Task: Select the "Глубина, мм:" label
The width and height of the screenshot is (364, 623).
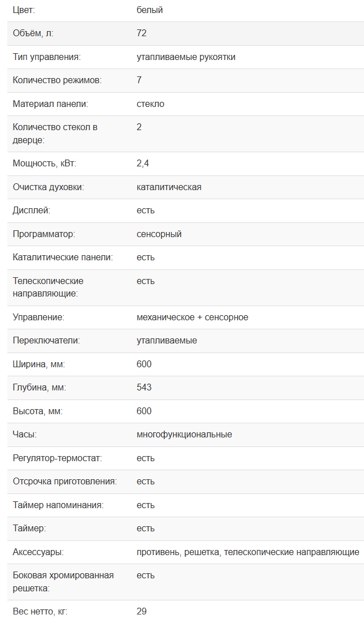Action: [x=40, y=388]
